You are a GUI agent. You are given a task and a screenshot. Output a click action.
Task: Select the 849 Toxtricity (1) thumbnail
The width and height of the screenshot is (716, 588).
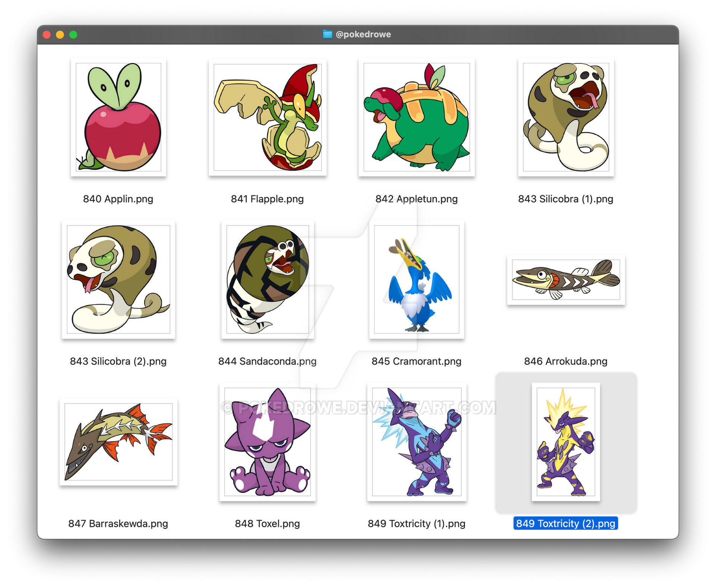417,442
